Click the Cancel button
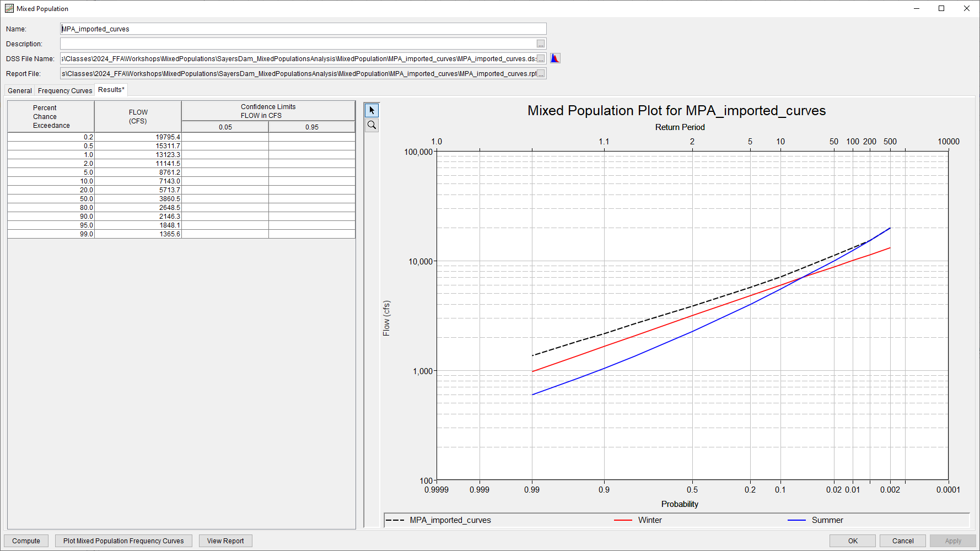Screen dimensions: 980x551 pos(903,541)
